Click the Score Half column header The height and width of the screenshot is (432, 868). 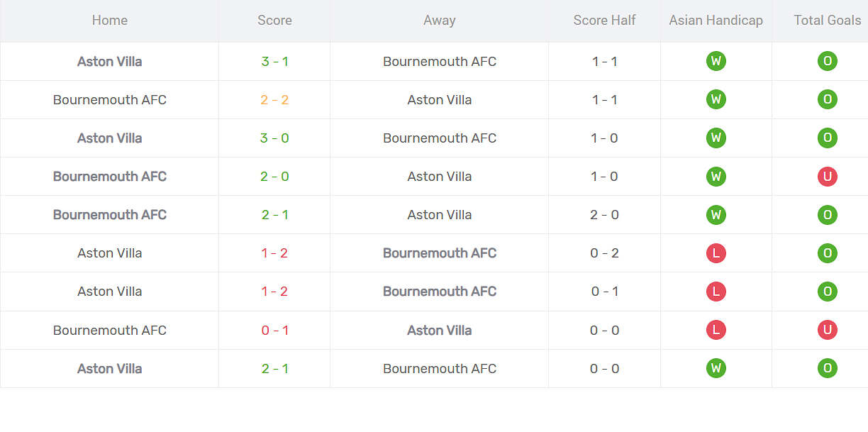point(604,21)
